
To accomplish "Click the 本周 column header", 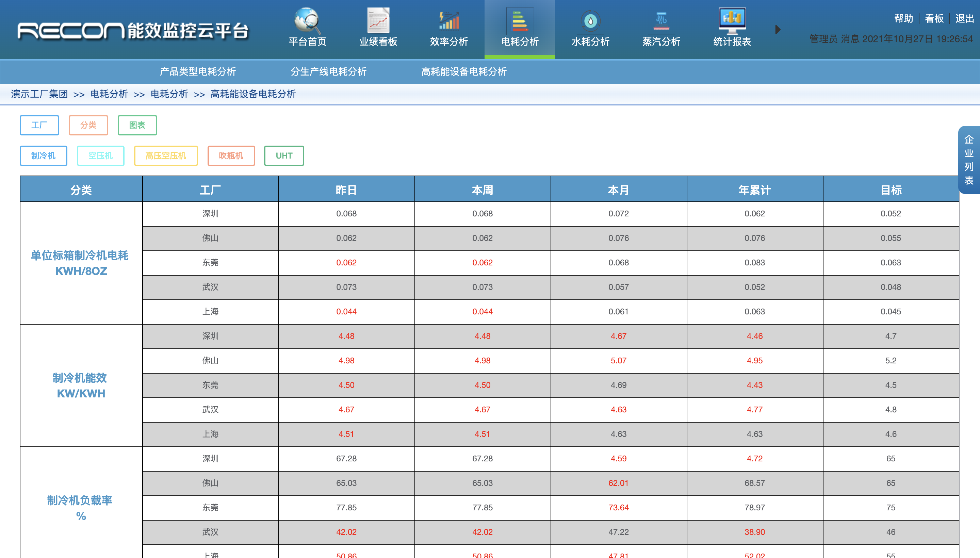I will click(483, 189).
